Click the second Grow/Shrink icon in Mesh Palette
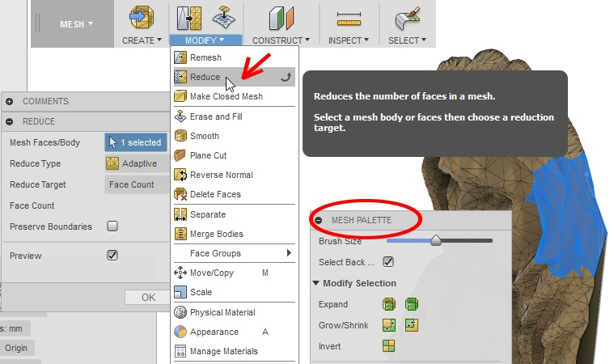 411,325
